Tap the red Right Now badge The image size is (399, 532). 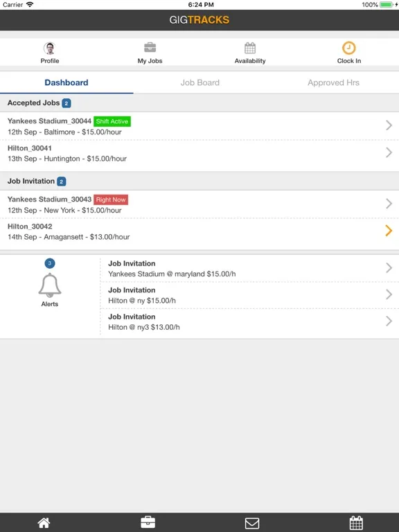[x=111, y=199]
